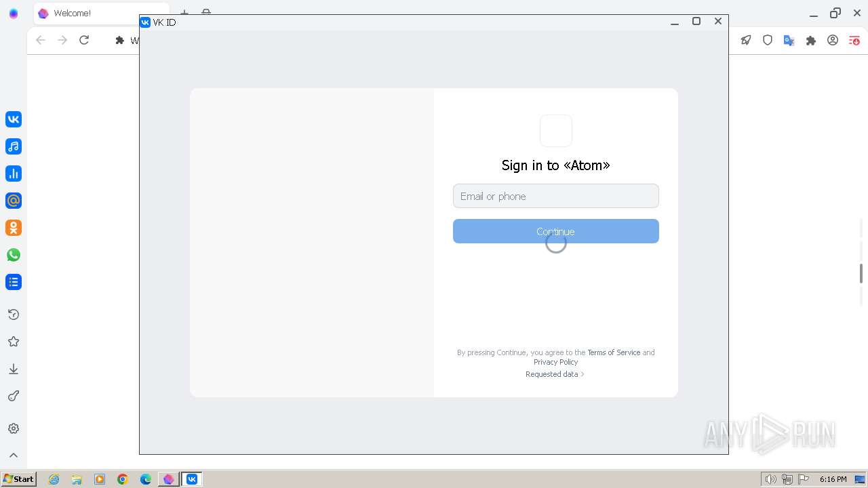
Task: Open VK in the sidebar
Action: click(x=14, y=119)
